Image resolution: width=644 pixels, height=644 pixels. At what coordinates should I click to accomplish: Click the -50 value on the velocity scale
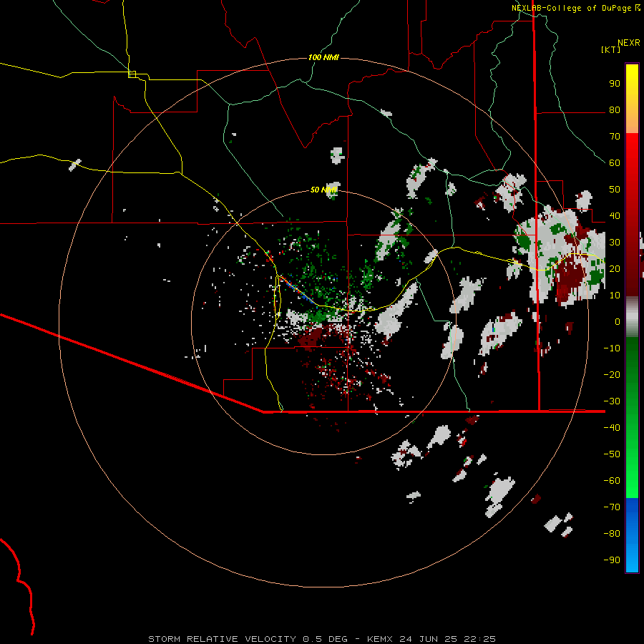click(x=612, y=454)
